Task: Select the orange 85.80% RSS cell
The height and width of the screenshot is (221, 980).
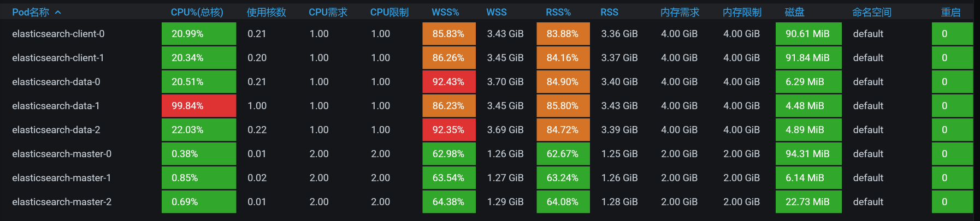Action: point(563,106)
